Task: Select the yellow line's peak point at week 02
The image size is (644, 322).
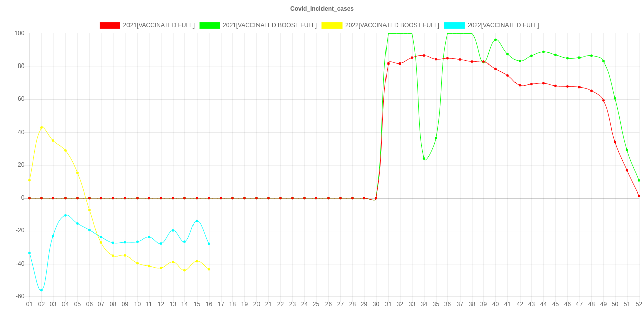Action: click(41, 127)
